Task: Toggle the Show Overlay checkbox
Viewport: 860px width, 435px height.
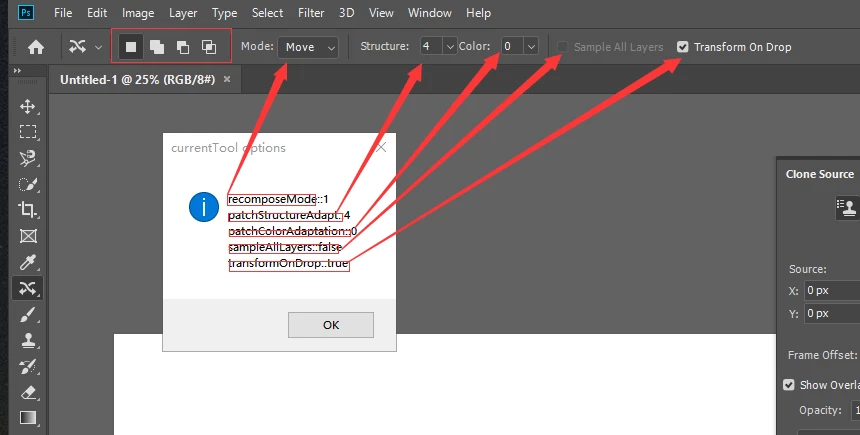Action: (789, 385)
